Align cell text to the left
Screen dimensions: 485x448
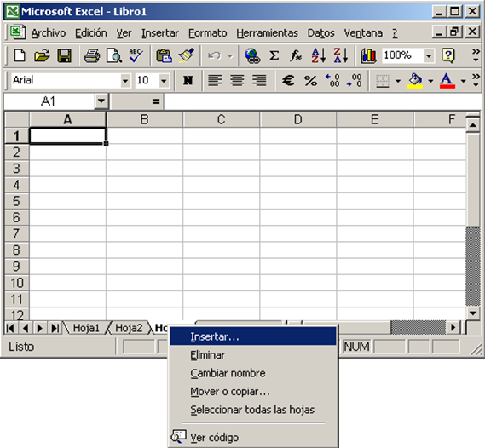(x=215, y=81)
